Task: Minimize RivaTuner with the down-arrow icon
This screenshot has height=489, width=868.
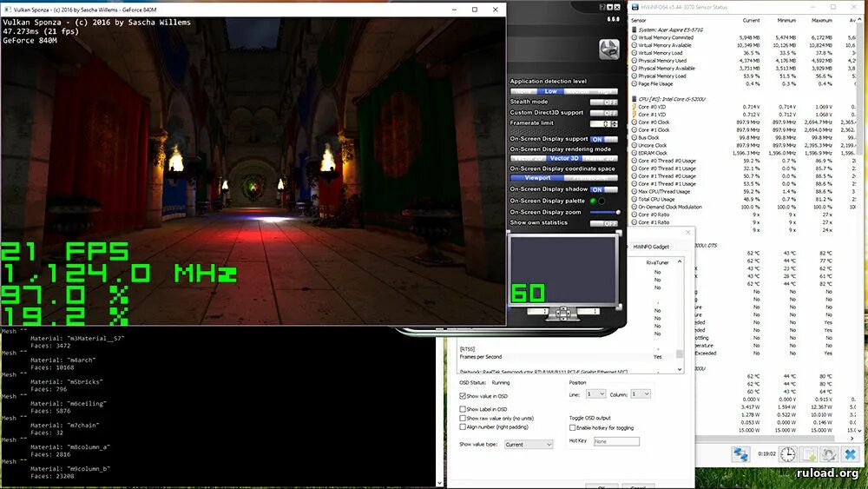Action: click(609, 7)
